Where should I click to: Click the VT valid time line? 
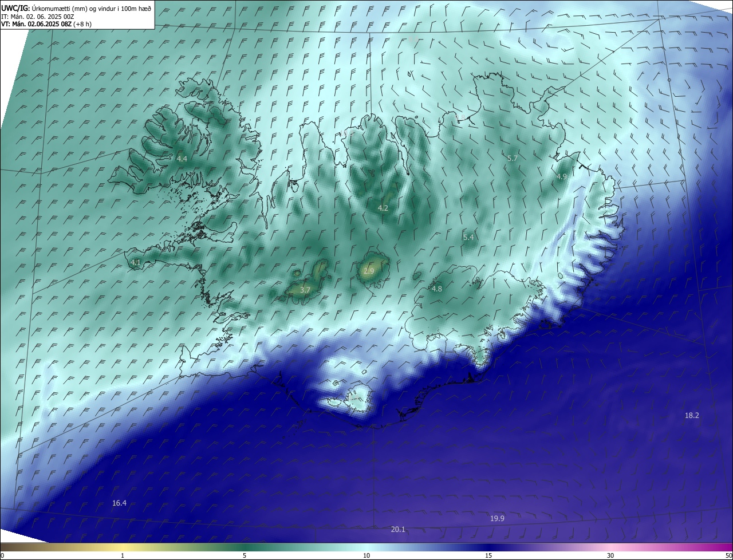(46, 24)
